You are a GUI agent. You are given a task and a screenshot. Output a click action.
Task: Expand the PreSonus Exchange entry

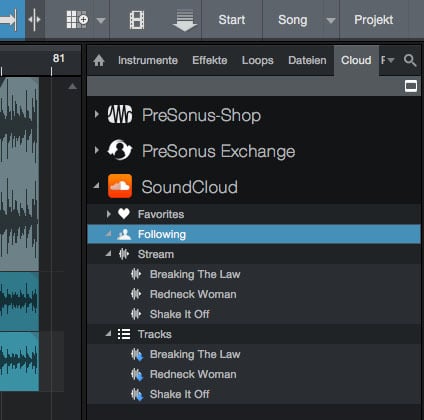click(96, 150)
